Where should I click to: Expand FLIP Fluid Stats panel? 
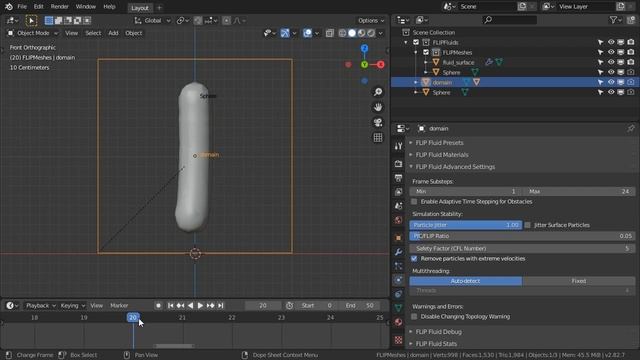(436, 344)
